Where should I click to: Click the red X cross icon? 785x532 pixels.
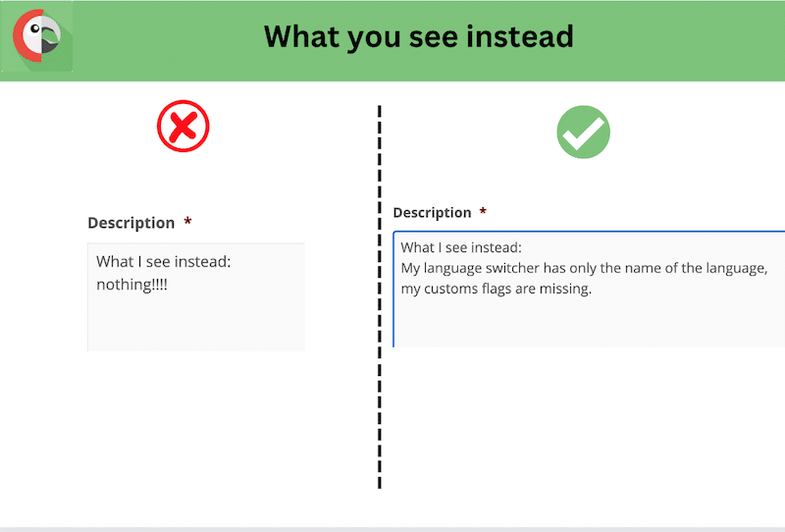point(183,126)
